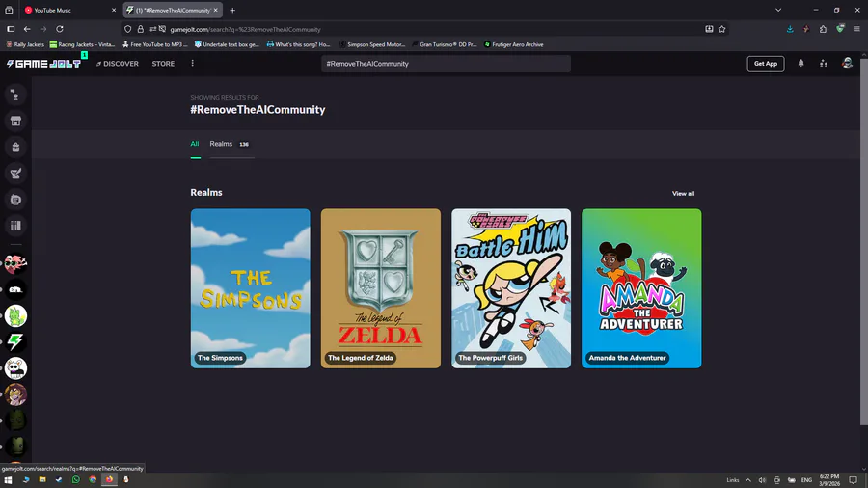
Task: Open the Undertale text box ge... bookmark
Action: click(227, 44)
